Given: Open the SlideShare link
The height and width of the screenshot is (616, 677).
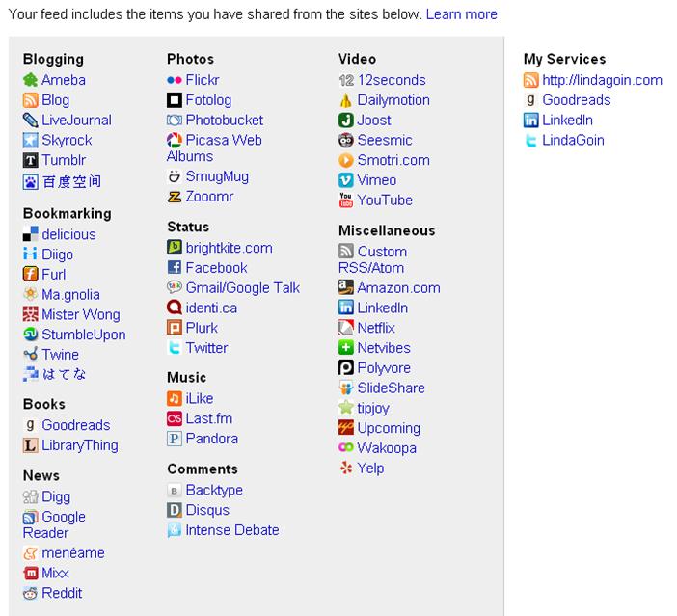Looking at the screenshot, I should click(391, 388).
